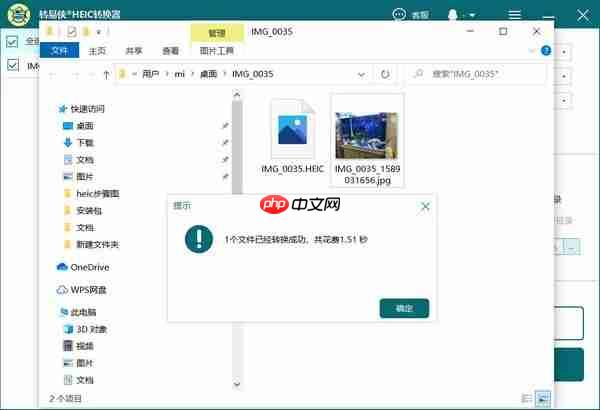
Task: Open quick access toolbar customize dropdown
Action: tap(98, 32)
